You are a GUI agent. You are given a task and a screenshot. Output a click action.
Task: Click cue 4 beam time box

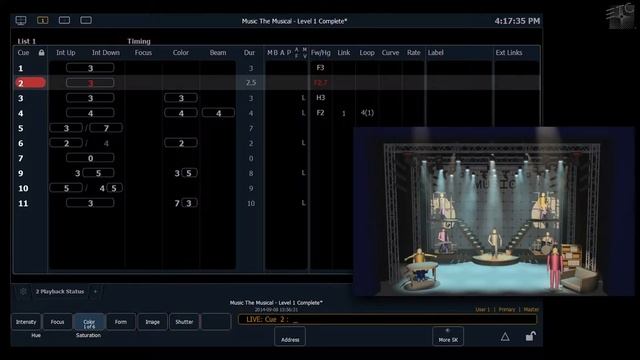(218, 113)
